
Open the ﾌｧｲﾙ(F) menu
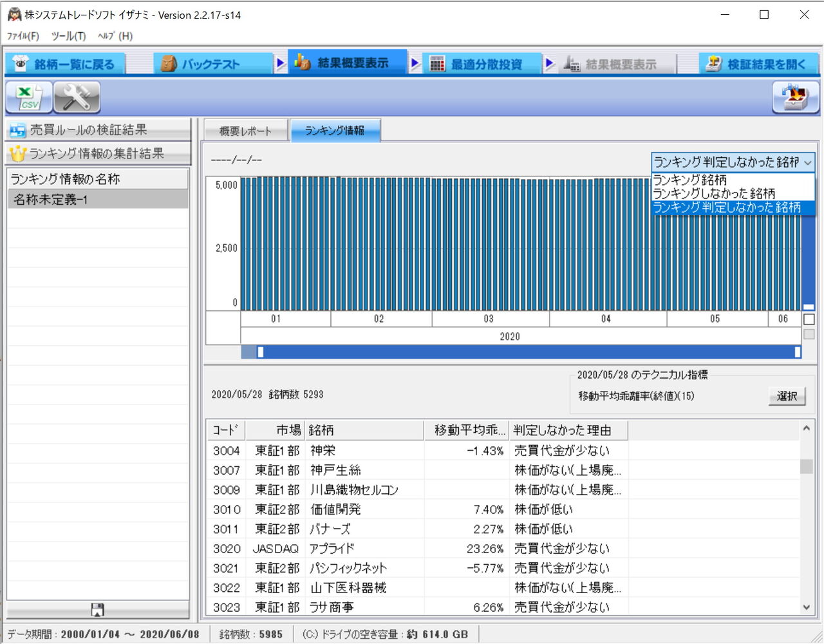click(23, 36)
